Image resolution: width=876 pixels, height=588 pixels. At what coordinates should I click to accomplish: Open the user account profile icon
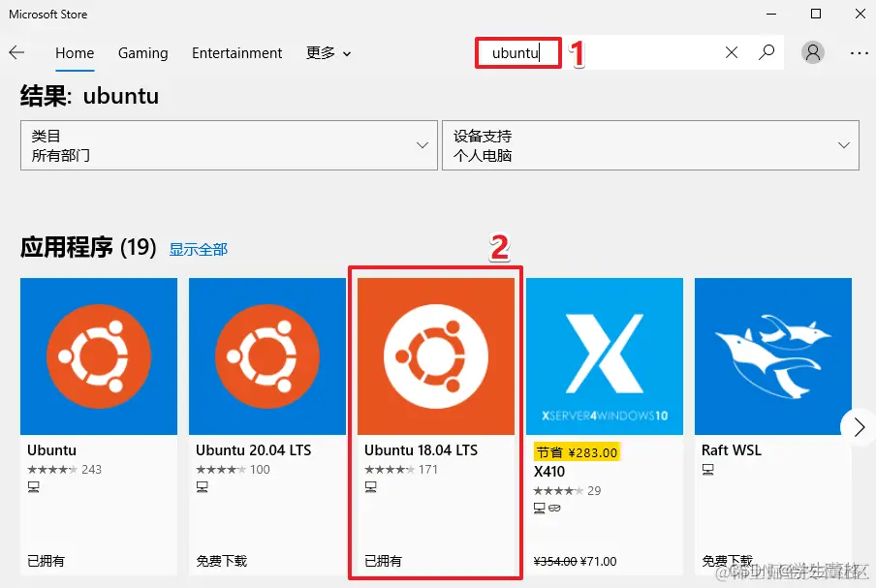coord(813,52)
